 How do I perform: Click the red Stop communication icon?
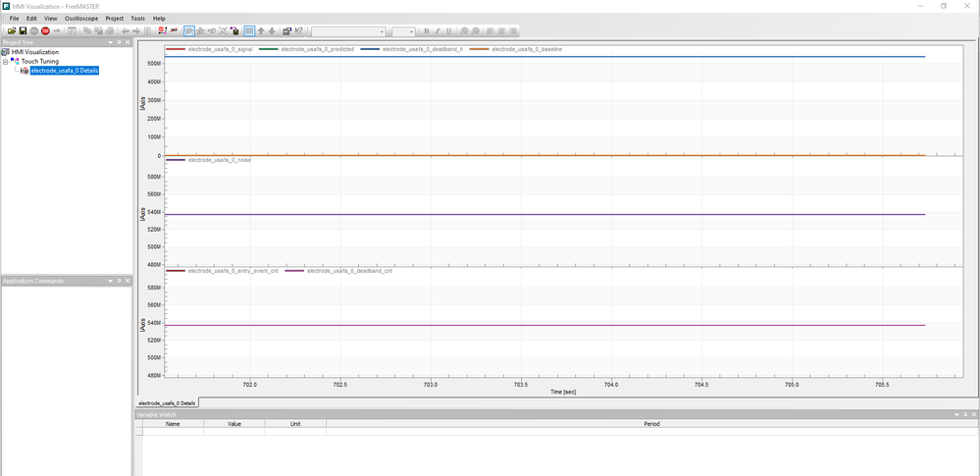(45, 30)
